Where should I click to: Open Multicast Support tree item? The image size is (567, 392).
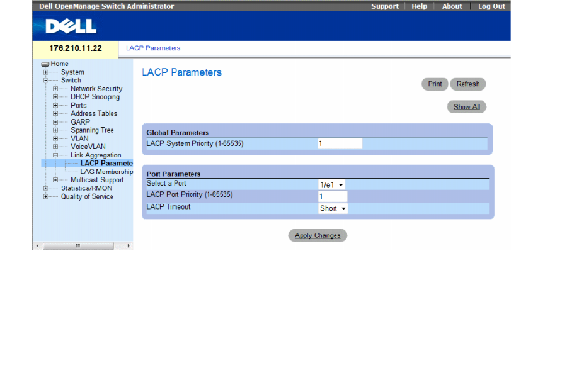click(x=97, y=180)
